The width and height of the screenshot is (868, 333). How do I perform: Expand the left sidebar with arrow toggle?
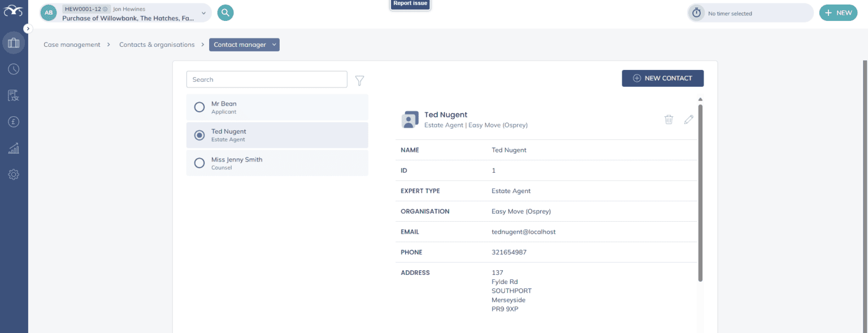click(28, 28)
